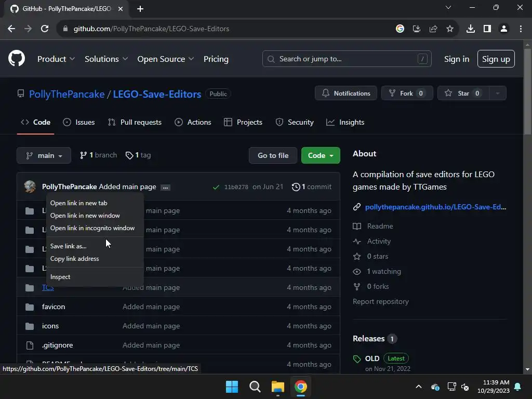Click the TCS folder link

tap(48, 288)
